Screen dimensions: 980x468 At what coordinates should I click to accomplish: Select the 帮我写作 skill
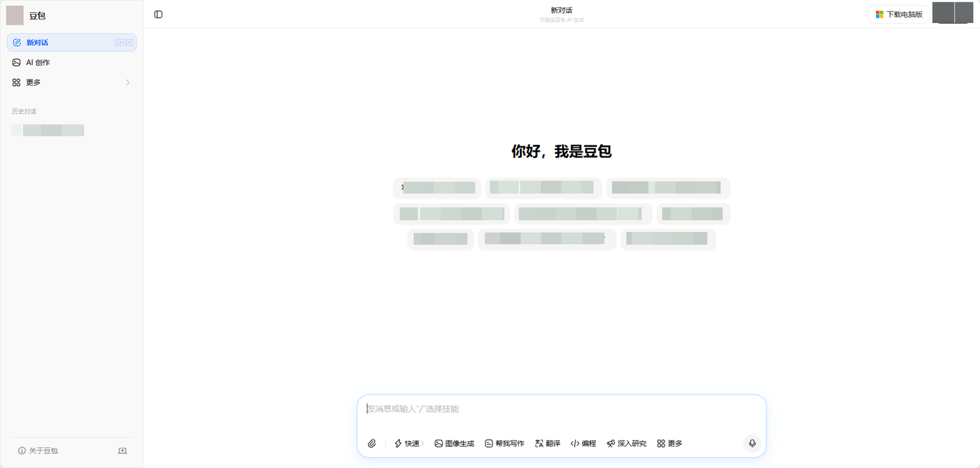point(505,443)
